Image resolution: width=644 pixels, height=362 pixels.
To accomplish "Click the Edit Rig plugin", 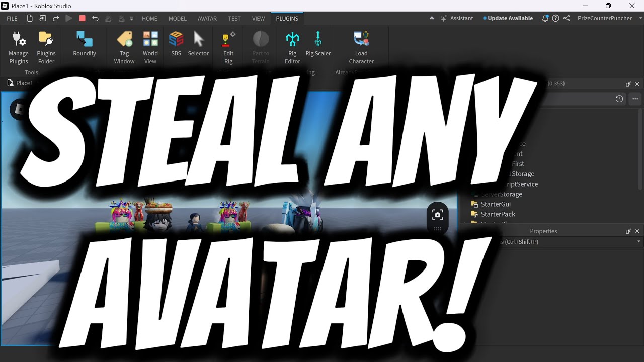I will pos(228,48).
